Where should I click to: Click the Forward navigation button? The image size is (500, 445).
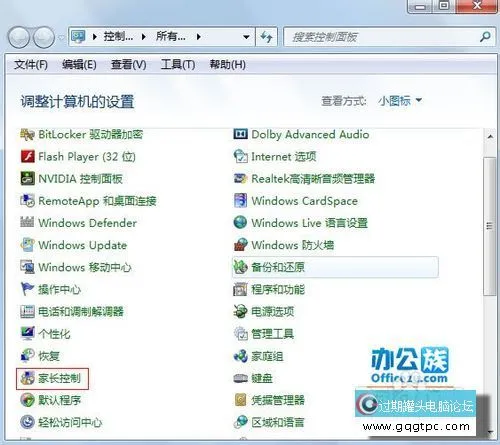tap(44, 37)
